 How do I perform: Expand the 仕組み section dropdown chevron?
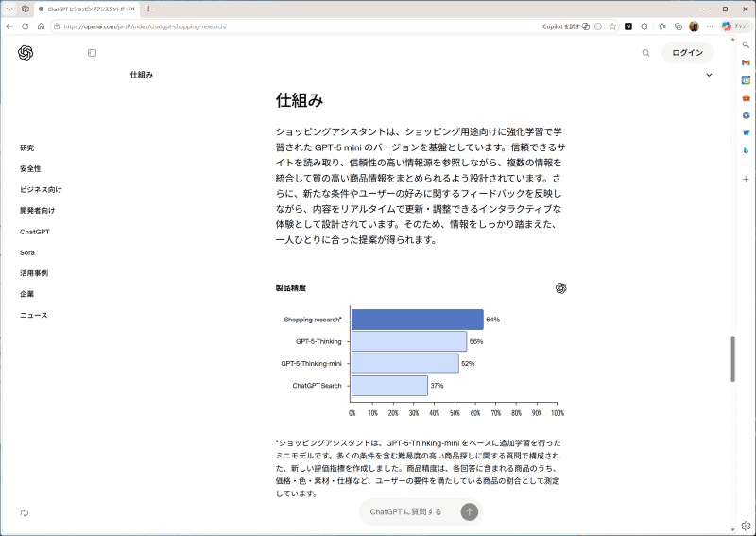pyautogui.click(x=710, y=75)
